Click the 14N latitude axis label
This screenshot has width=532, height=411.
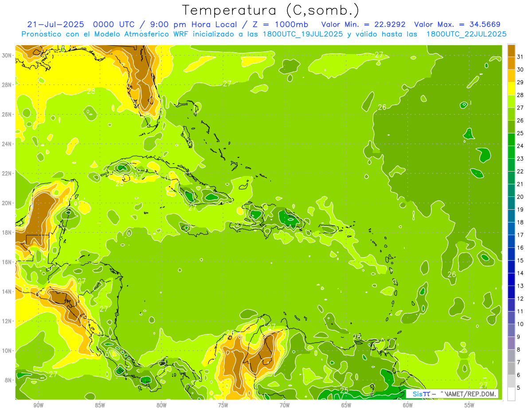[7, 292]
